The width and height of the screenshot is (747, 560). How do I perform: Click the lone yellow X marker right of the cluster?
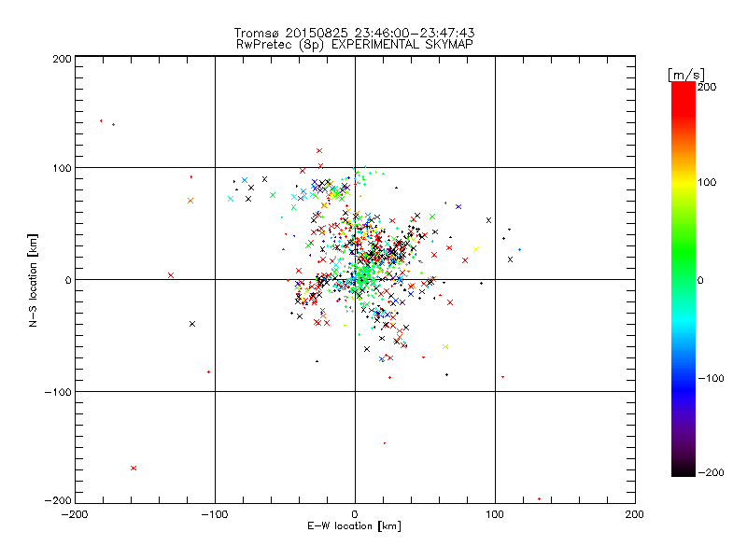click(x=476, y=249)
